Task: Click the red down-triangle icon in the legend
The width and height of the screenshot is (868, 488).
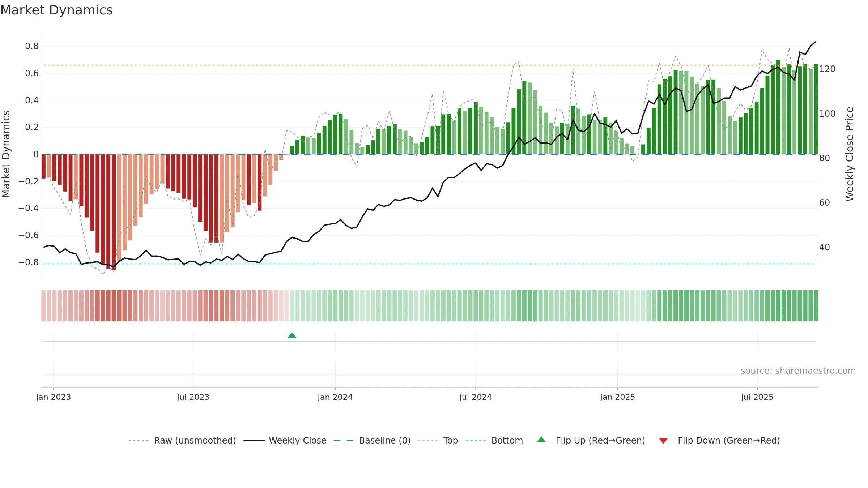Action: point(663,441)
